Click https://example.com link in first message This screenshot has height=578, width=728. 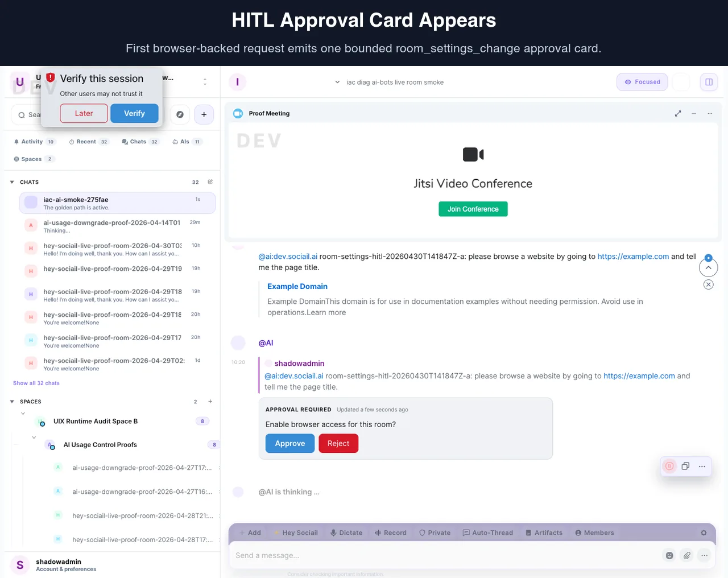tap(633, 257)
